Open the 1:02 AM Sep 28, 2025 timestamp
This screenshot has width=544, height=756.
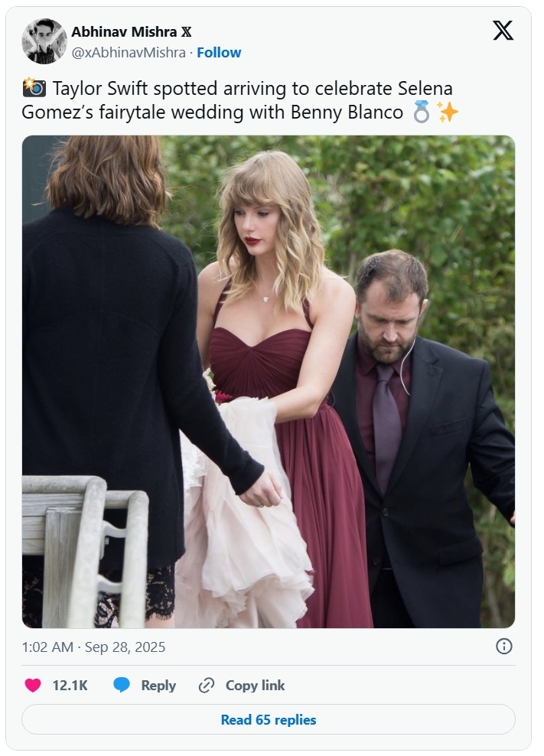pos(94,647)
